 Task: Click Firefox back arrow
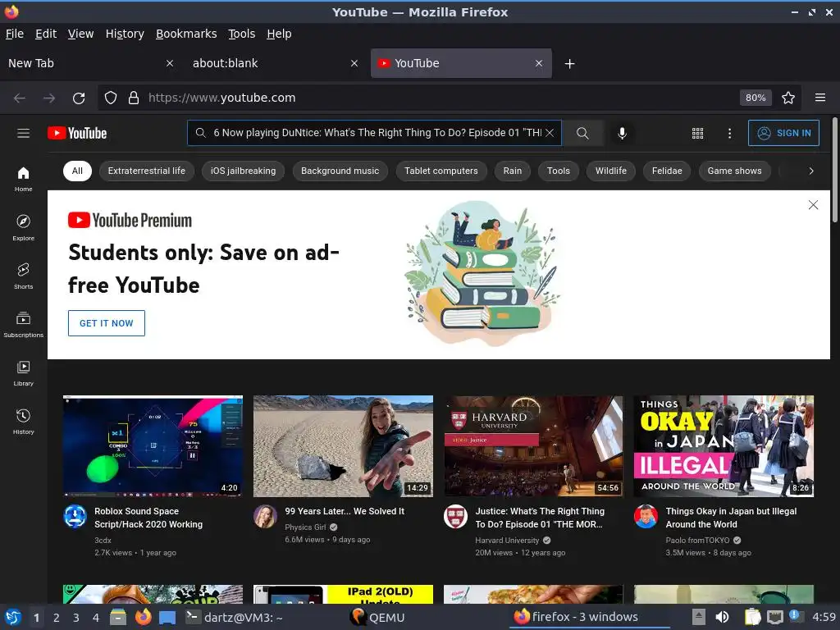click(x=20, y=98)
